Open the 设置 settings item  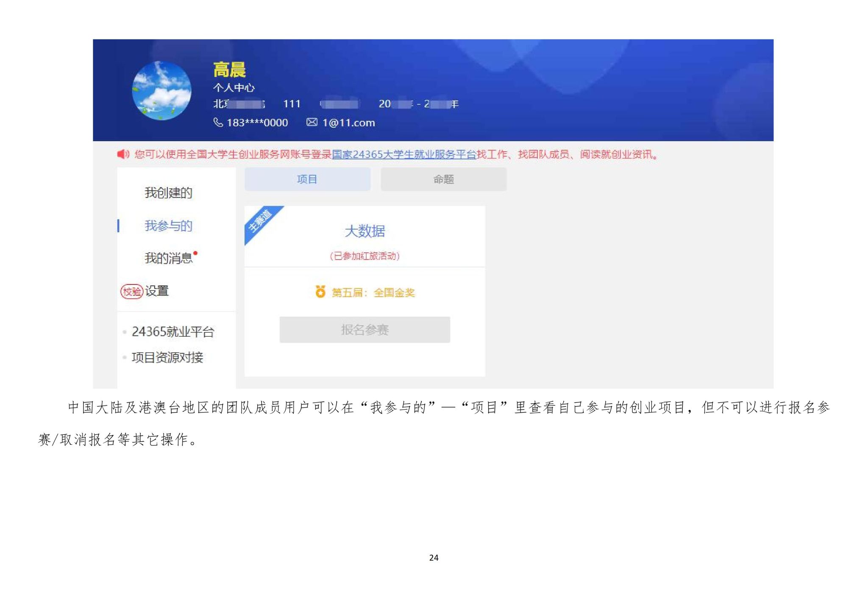point(157,291)
